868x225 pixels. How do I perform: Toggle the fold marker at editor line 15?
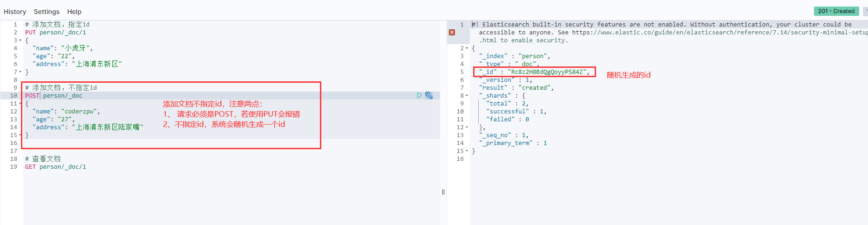pos(20,135)
